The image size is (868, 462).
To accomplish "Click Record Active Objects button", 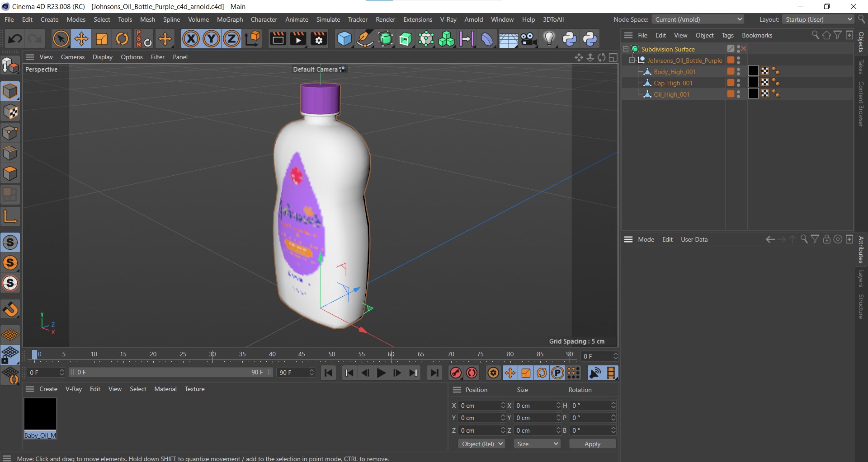I will 456,373.
